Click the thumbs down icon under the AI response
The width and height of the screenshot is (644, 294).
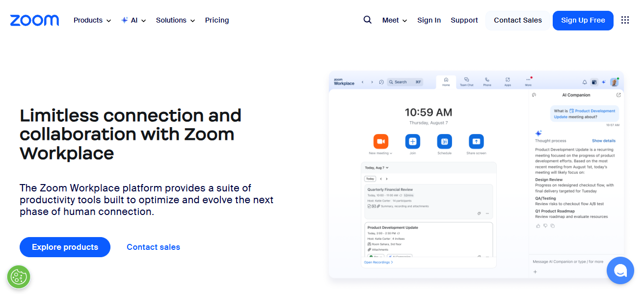pos(545,226)
